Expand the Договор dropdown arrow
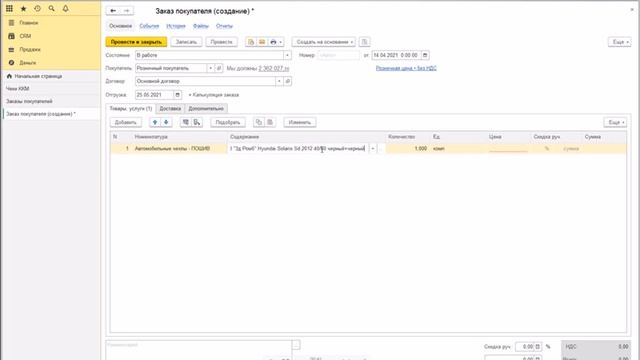The width and height of the screenshot is (640, 360). [x=279, y=81]
